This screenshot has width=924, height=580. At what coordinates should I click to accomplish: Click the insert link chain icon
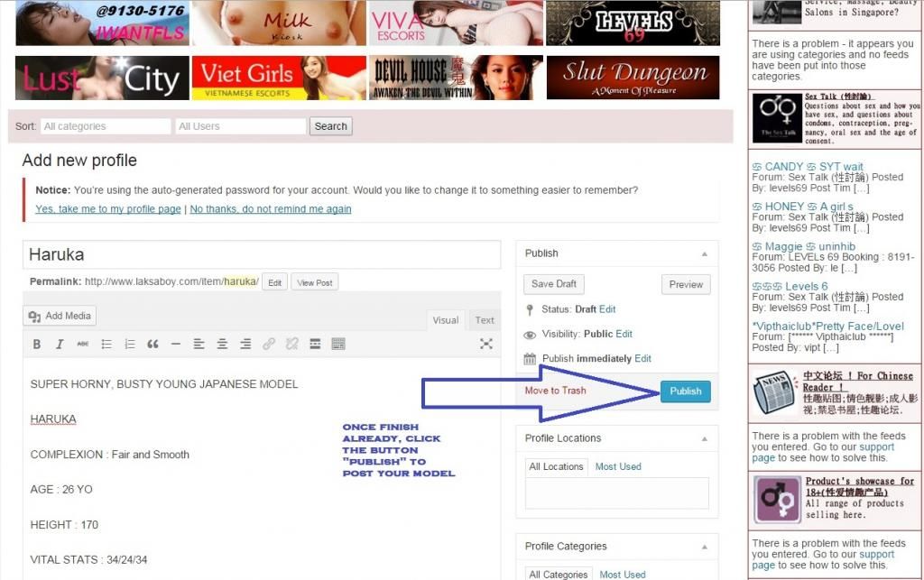269,344
